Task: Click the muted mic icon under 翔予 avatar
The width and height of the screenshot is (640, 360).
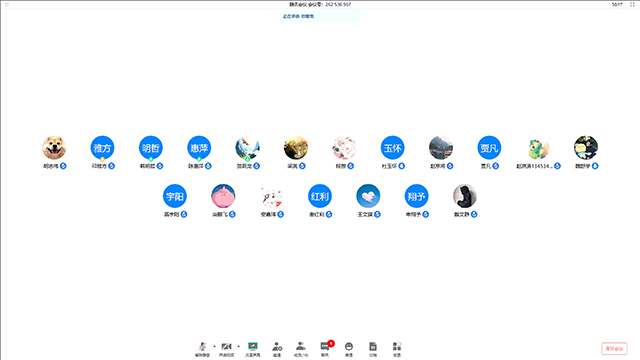Action: click(426, 214)
